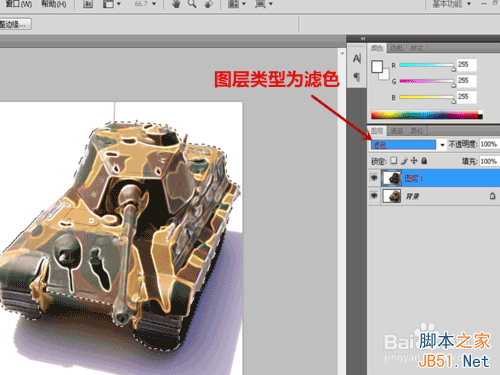Viewport: 500px width, 375px height.
Task: Click the R value input field
Action: click(467, 65)
